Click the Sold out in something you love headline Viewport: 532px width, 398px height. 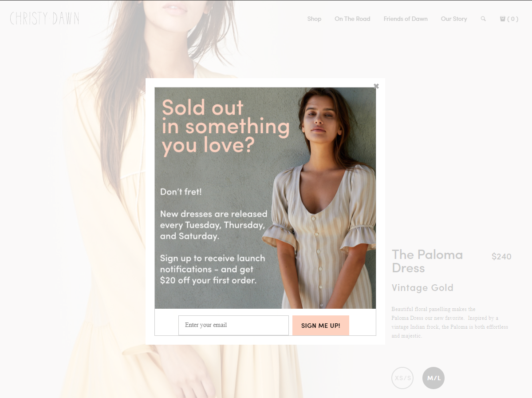coord(226,127)
